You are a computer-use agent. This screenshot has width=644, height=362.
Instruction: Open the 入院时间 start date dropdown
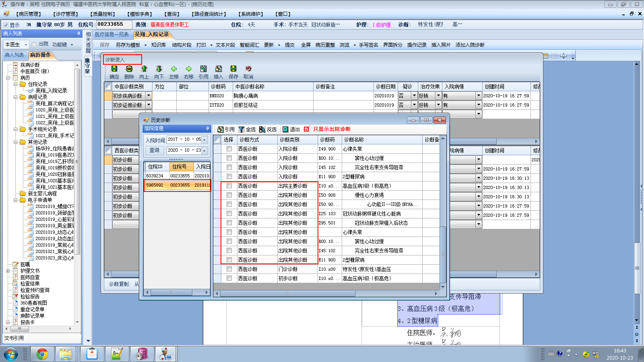click(204, 140)
